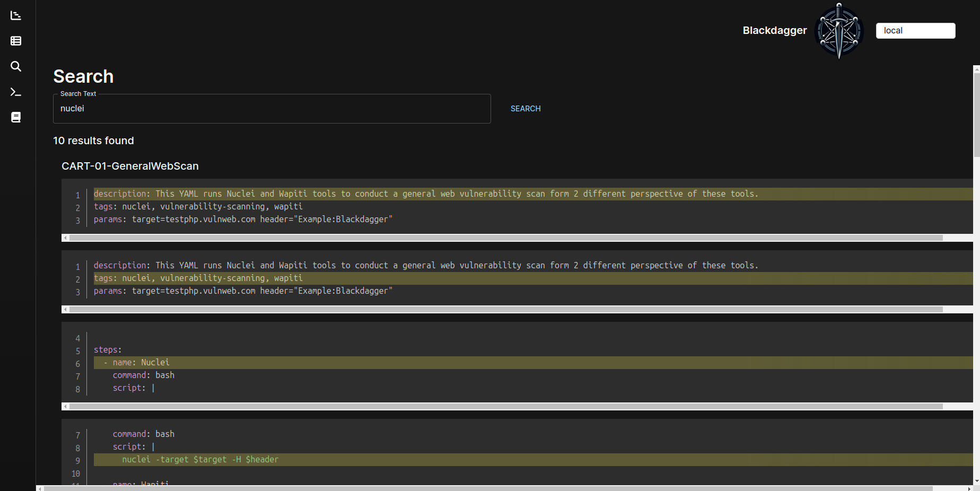The height and width of the screenshot is (491, 980).
Task: Click the right arrow of the bottom page scrollbar
Action: coord(969,488)
